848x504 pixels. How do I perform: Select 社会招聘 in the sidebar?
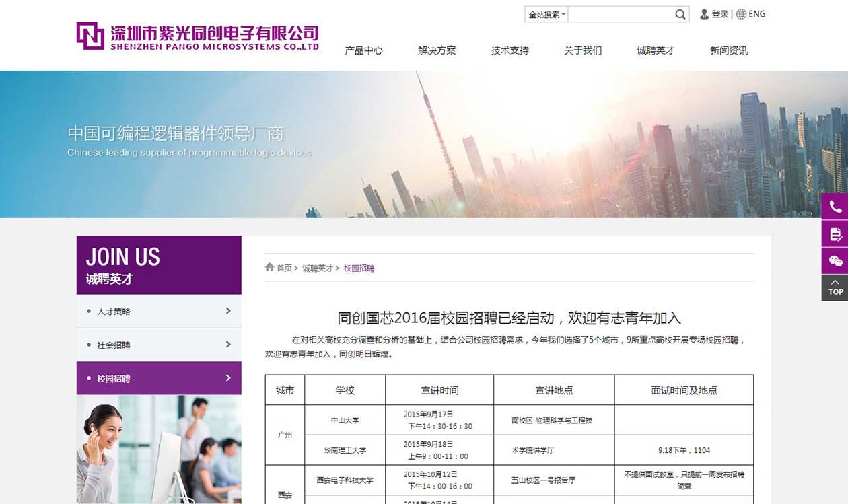point(159,345)
